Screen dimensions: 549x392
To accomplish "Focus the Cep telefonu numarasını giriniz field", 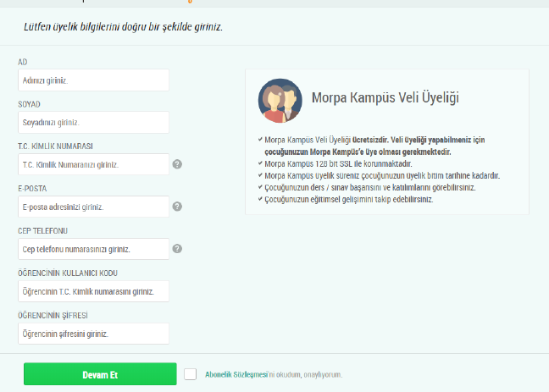I will point(93,249).
